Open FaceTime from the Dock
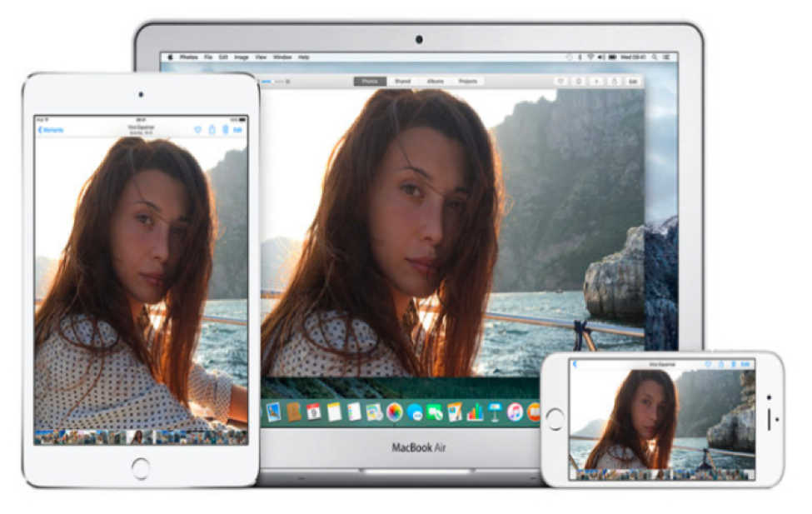This screenshot has width=812, height=514. [x=435, y=412]
